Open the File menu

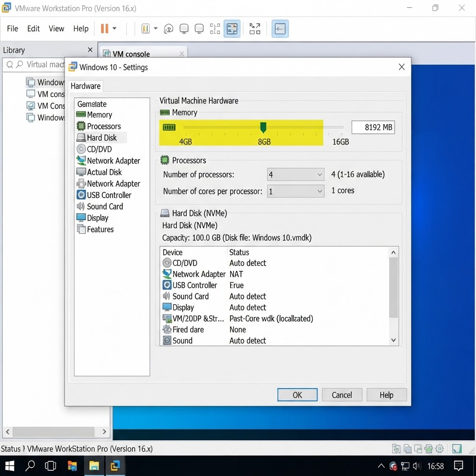[x=13, y=28]
